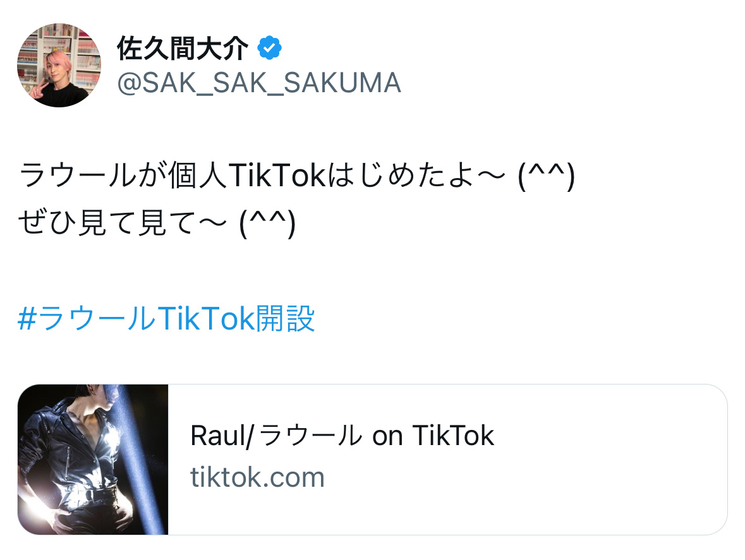Click the first tweet line about ラウール's TikTok
The height and width of the screenshot is (560, 745).
point(297,176)
